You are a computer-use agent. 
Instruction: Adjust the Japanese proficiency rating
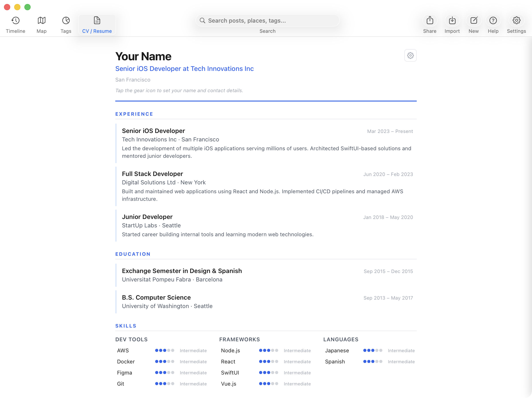(x=373, y=350)
